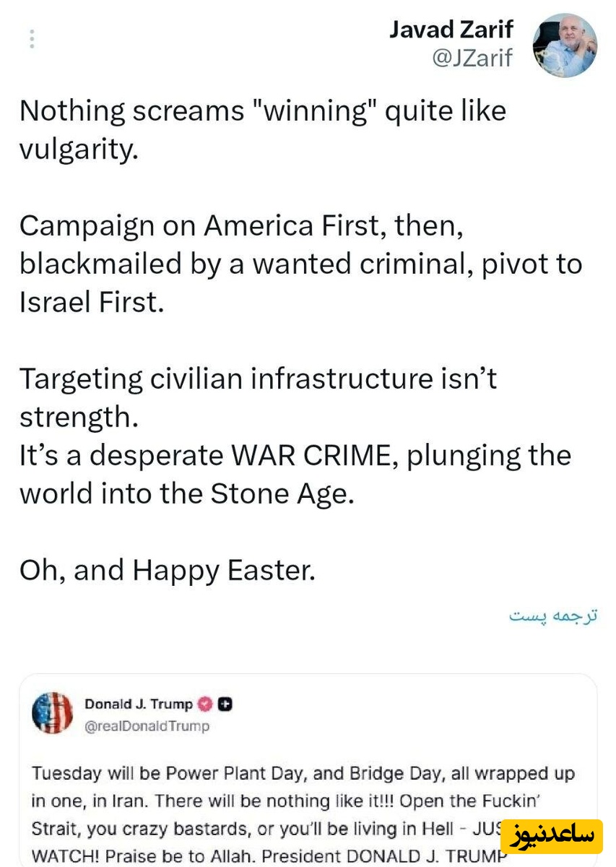Click Javad Zarif's profile avatar

click(x=564, y=45)
